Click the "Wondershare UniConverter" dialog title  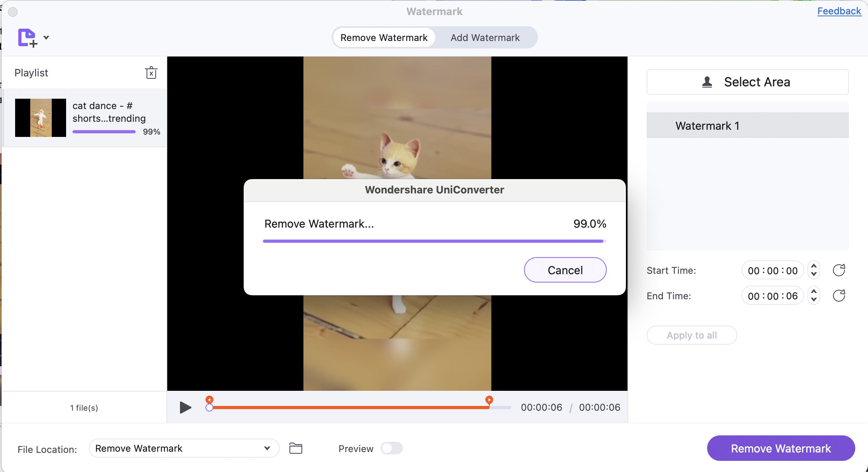(x=434, y=190)
